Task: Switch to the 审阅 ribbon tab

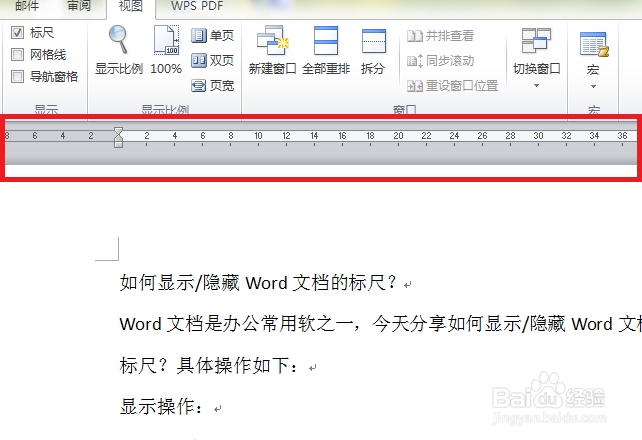Action: coord(79,5)
